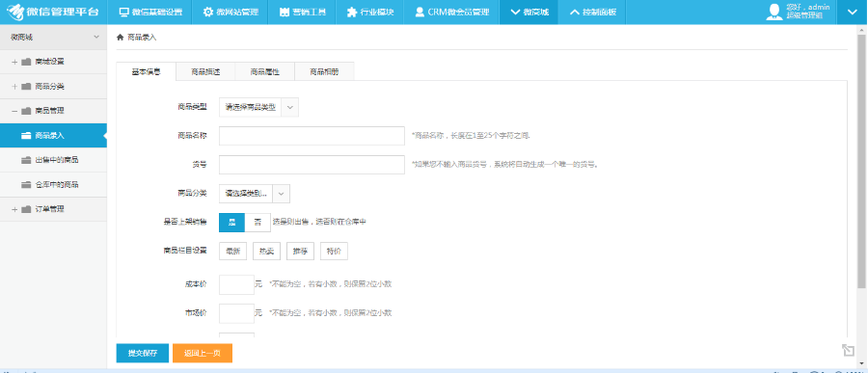The height and width of the screenshot is (373, 868).
Task: Expand the 订单管理 plus sign
Action: click(x=14, y=209)
